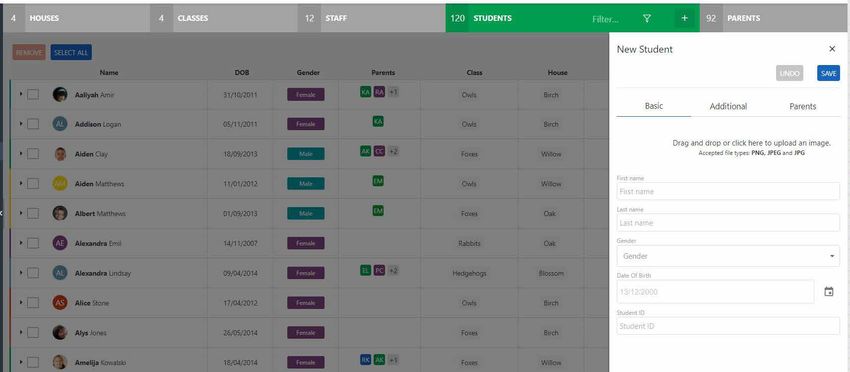
Task: Click the SELECT ALL button
Action: pos(71,53)
